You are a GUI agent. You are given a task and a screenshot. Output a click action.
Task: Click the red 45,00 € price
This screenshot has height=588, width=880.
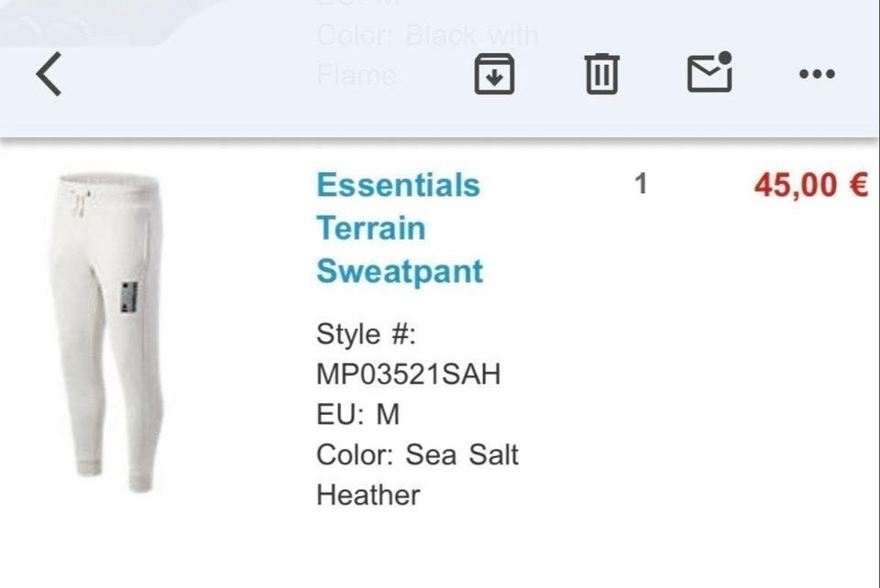click(x=810, y=185)
